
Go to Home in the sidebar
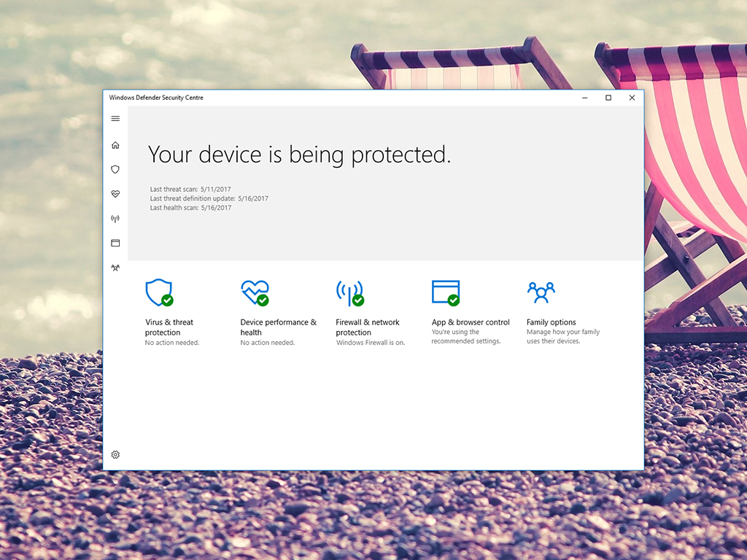tap(115, 145)
